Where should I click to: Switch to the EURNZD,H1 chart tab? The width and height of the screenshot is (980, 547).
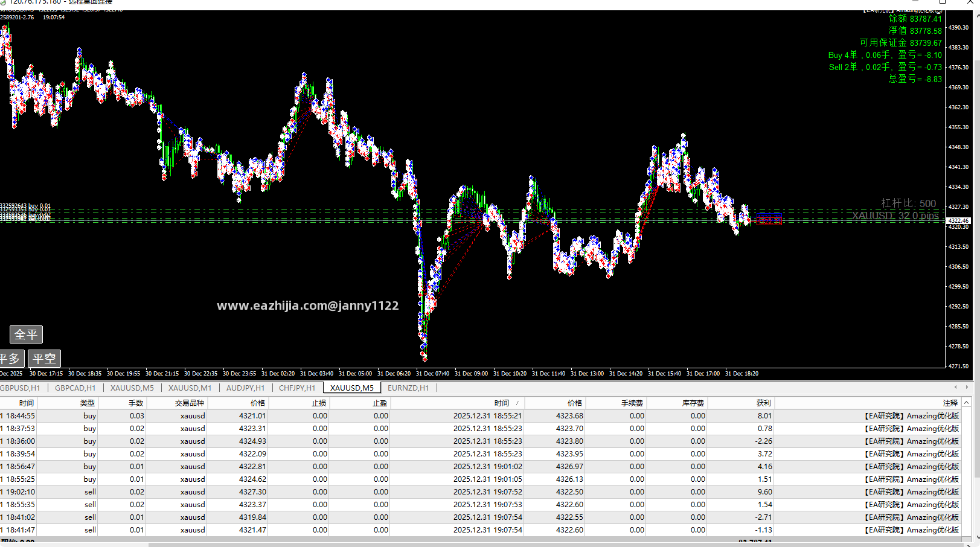[x=408, y=388]
